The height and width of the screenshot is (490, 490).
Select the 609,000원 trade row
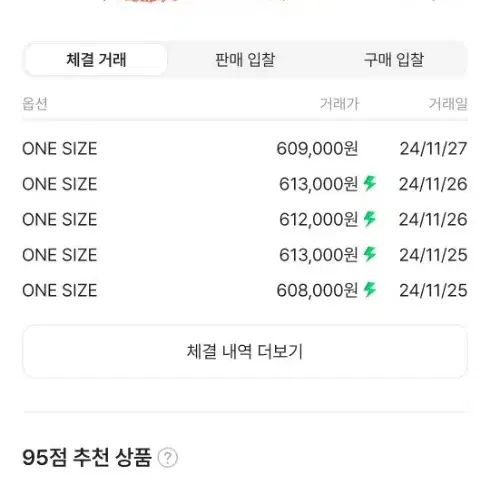tap(245, 149)
